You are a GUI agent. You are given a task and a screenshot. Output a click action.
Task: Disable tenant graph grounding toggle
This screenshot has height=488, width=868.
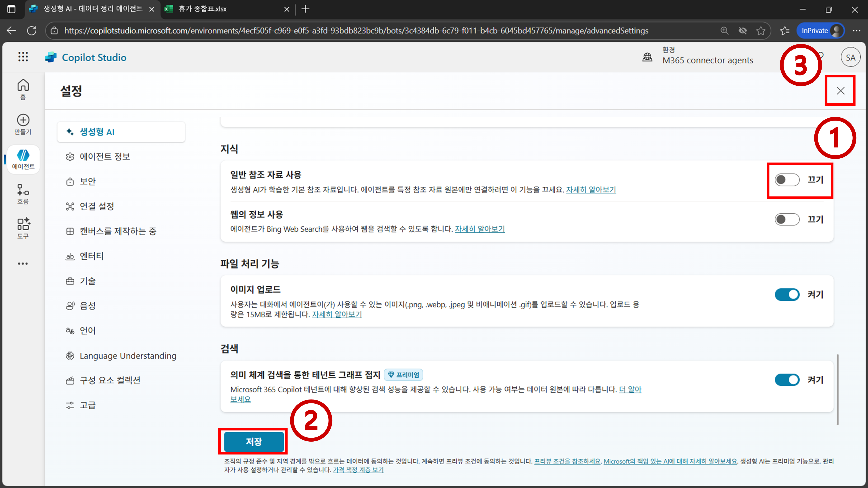[x=787, y=380]
